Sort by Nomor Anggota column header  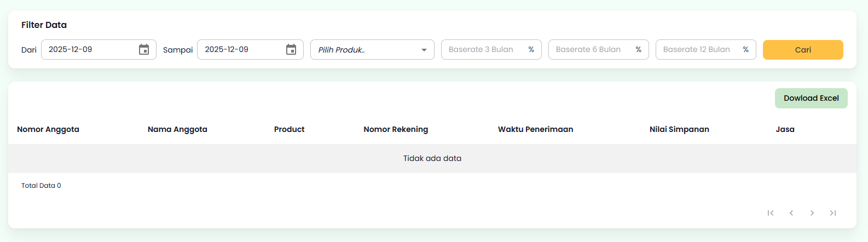pyautogui.click(x=48, y=129)
